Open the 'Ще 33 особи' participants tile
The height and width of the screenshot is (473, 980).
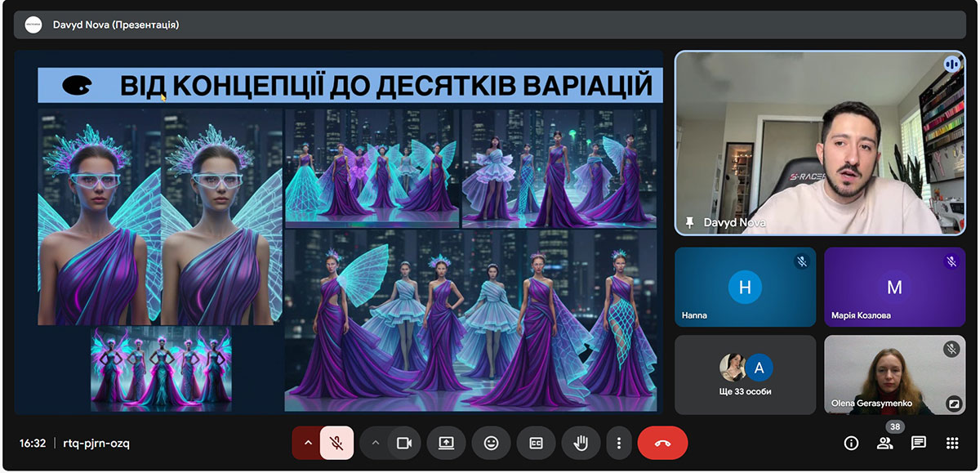[x=745, y=374]
